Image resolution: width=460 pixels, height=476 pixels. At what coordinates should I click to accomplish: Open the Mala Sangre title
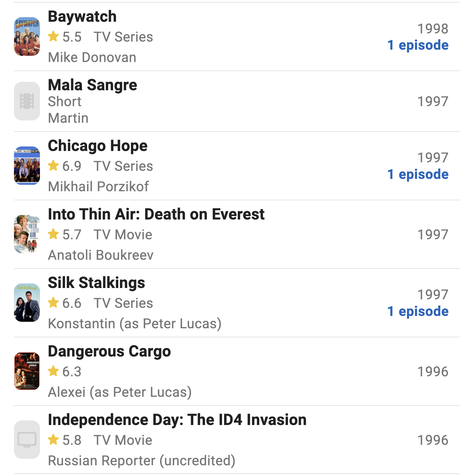[x=93, y=85]
